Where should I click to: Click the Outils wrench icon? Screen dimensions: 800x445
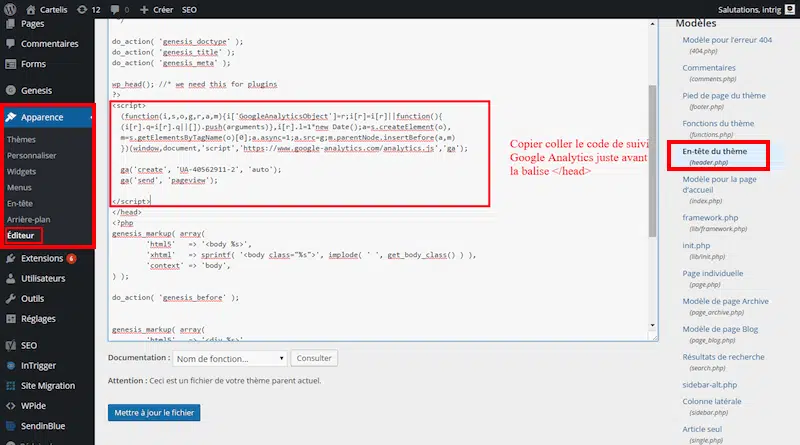click(x=10, y=298)
